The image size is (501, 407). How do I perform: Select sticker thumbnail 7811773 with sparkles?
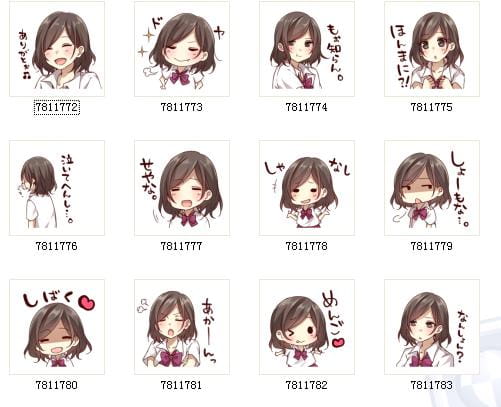(x=182, y=49)
